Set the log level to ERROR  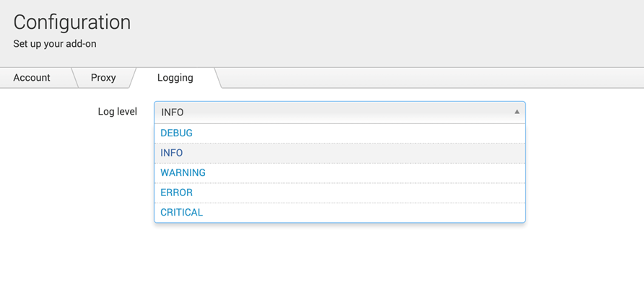tap(176, 193)
